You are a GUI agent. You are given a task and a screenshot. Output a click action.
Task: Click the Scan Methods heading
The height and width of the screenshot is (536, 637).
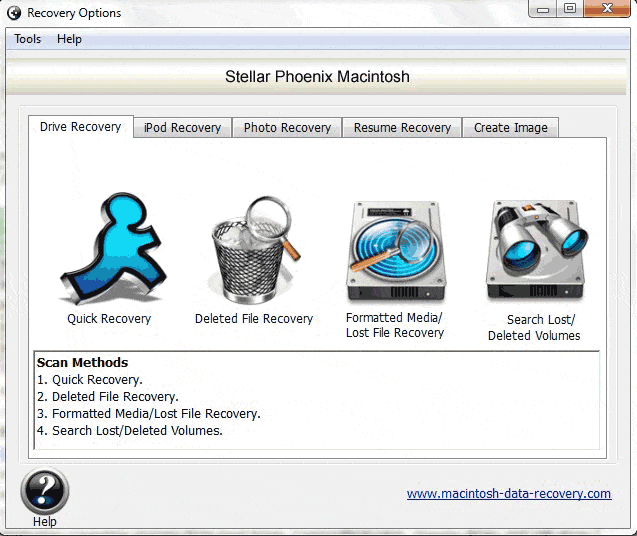pyautogui.click(x=82, y=362)
